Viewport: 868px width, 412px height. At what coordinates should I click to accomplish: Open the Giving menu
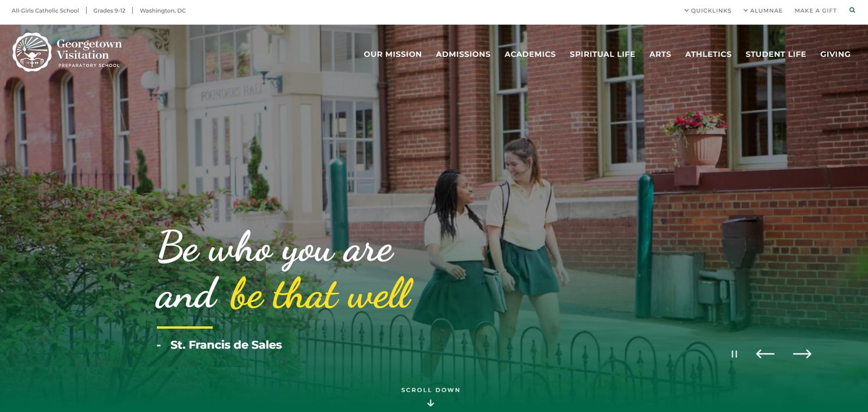click(835, 54)
